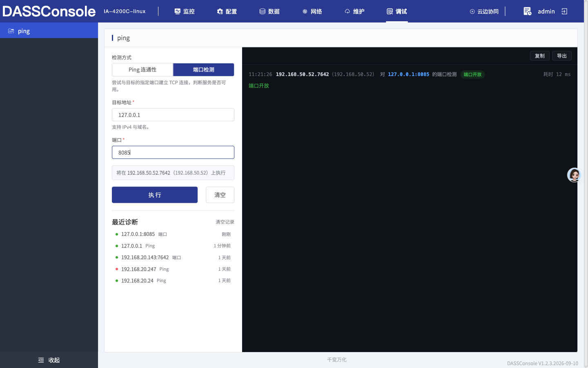Focus the 端口 port input field
Screen dimensions: 588x368
(173, 153)
